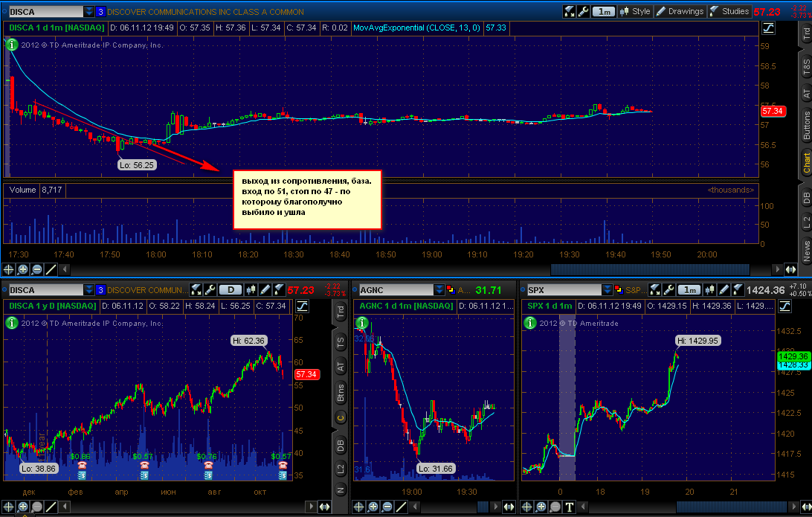Expand symbol dropdown of top DISCA chart
Viewport: 812px width, 517px height.
[x=88, y=11]
